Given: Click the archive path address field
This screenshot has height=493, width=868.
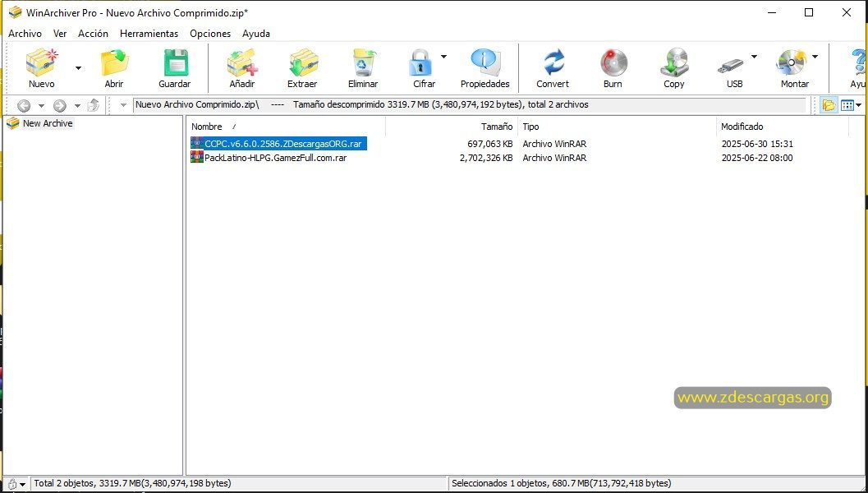Looking at the screenshot, I should (470, 104).
